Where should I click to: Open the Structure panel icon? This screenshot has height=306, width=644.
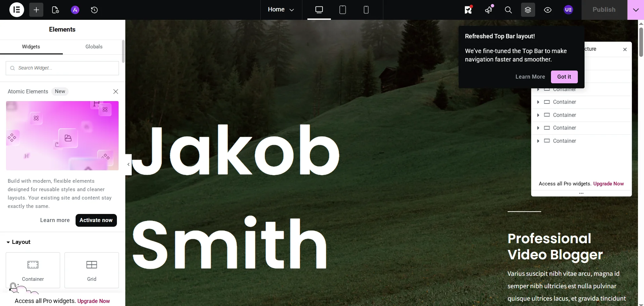[527, 10]
